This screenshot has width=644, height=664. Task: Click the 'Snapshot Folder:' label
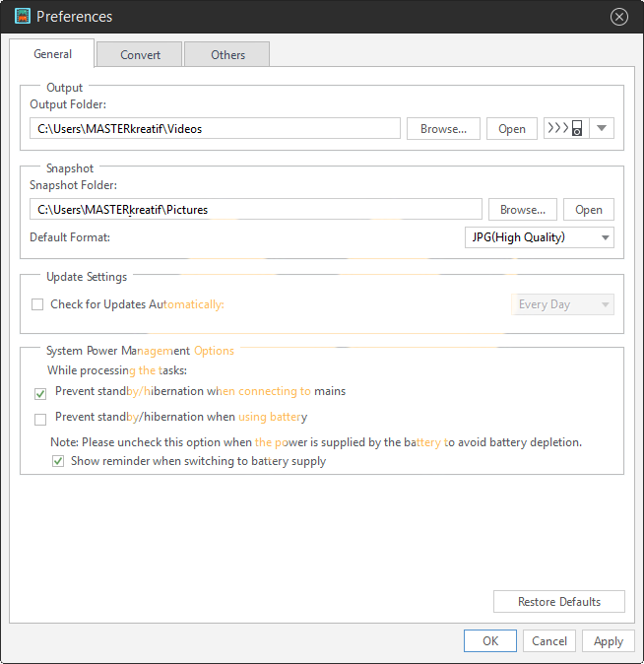(73, 185)
